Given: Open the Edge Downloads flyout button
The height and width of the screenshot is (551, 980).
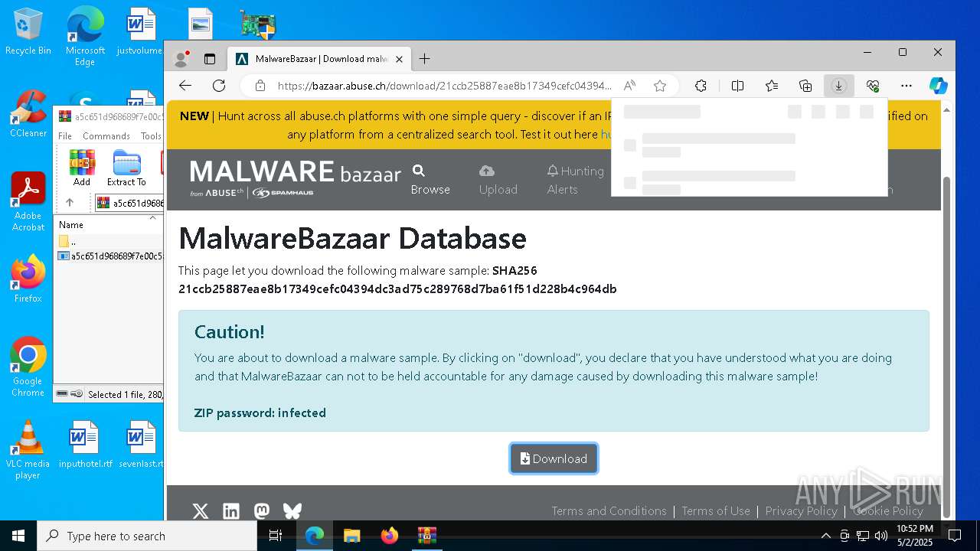Looking at the screenshot, I should [839, 86].
